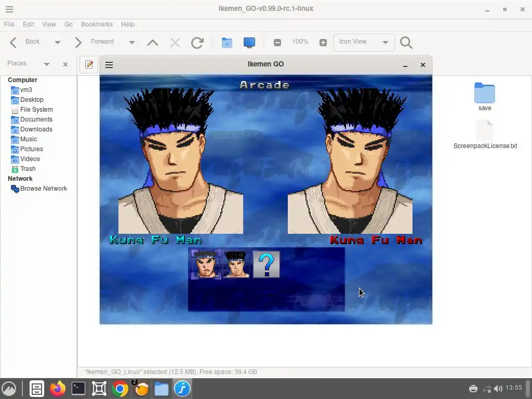Click the cyan Kung Fu Man name
Screen dimensions: 532x399
pos(156,240)
